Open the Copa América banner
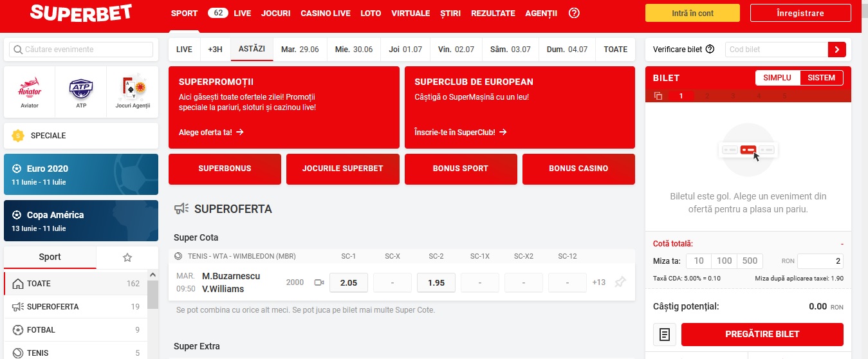Image resolution: width=868 pixels, height=359 pixels. (x=81, y=221)
